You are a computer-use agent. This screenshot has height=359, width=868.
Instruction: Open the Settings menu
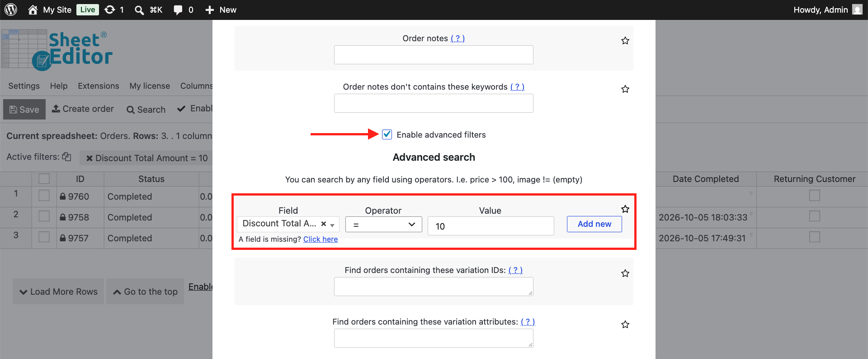[x=24, y=86]
